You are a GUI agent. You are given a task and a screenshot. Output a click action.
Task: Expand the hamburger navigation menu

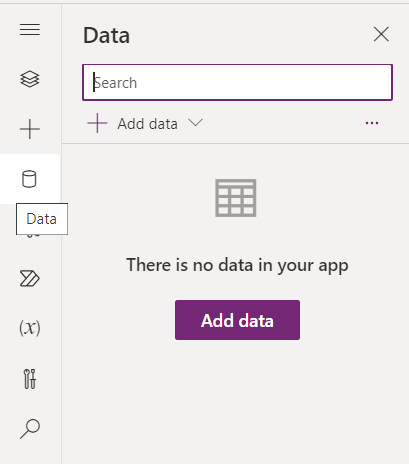(30, 29)
